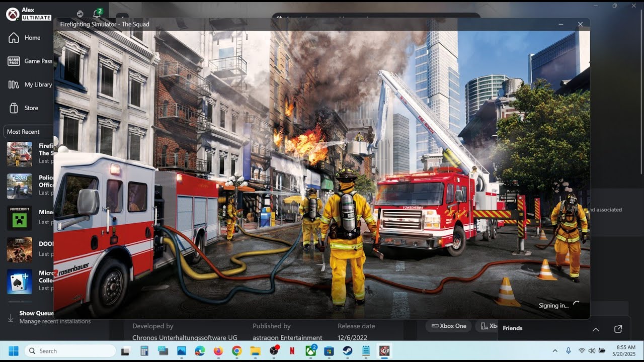Click the microphone tray icon
This screenshot has width=644, height=362.
[x=569, y=351]
